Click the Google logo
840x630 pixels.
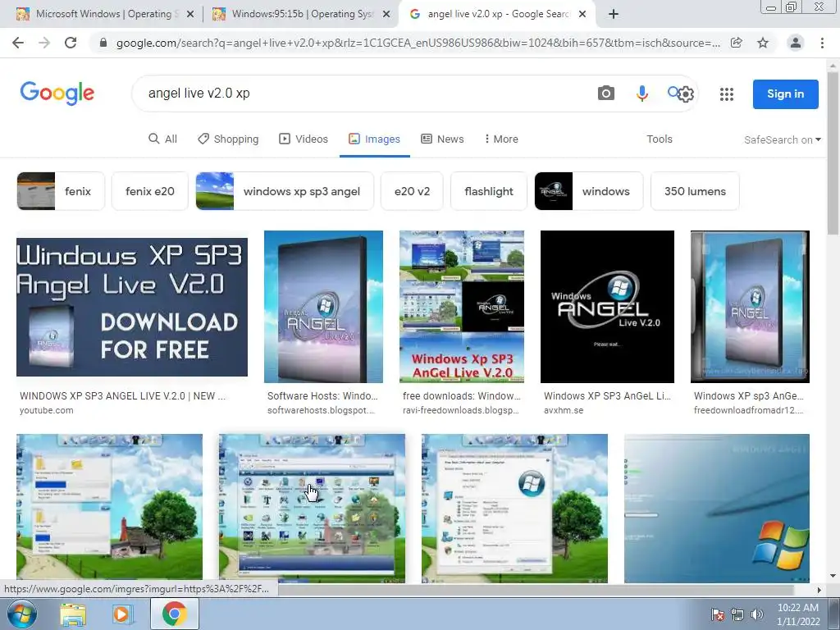point(57,94)
